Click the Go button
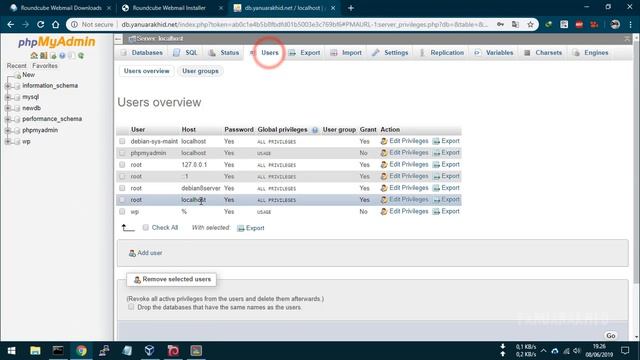 click(611, 336)
